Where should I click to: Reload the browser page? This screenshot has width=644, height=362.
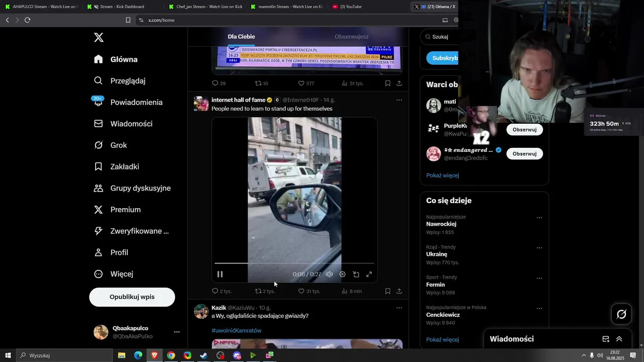[28, 20]
